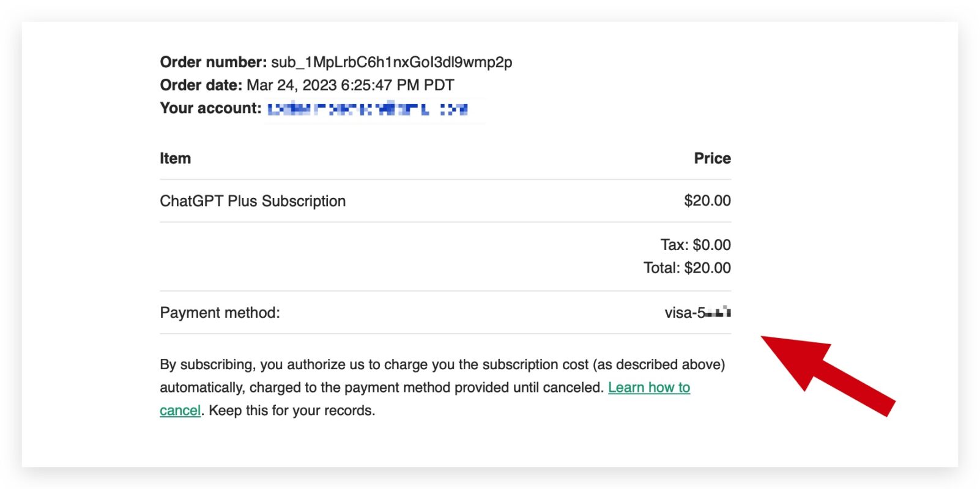This screenshot has height=489, width=980.
Task: Click the $20.00 item price
Action: coord(707,200)
